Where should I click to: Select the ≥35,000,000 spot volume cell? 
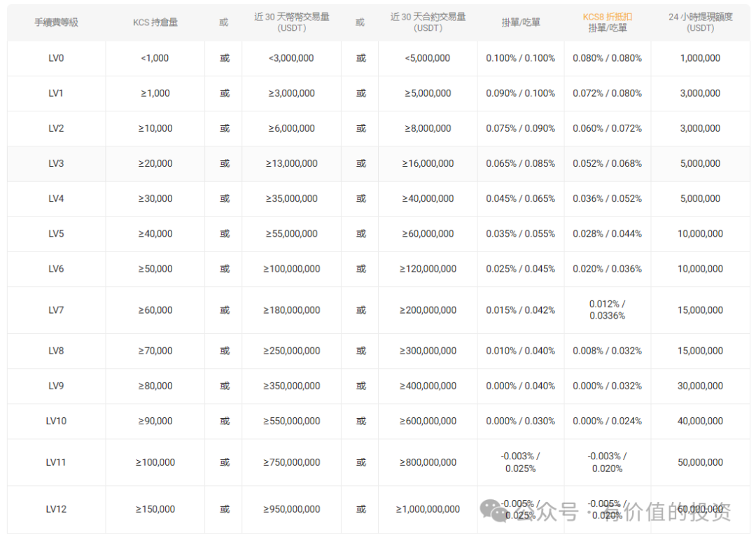point(292,199)
